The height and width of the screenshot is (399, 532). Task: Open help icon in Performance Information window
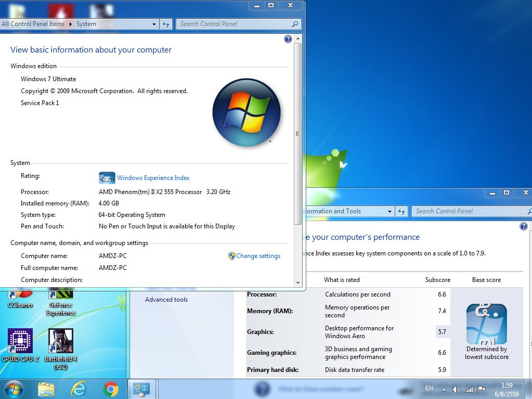(524, 226)
